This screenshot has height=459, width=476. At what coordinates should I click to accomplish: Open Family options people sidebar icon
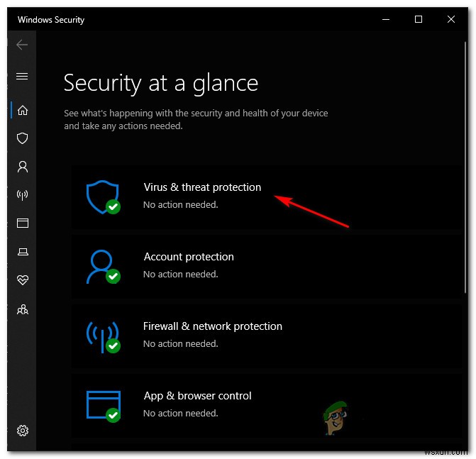[23, 309]
